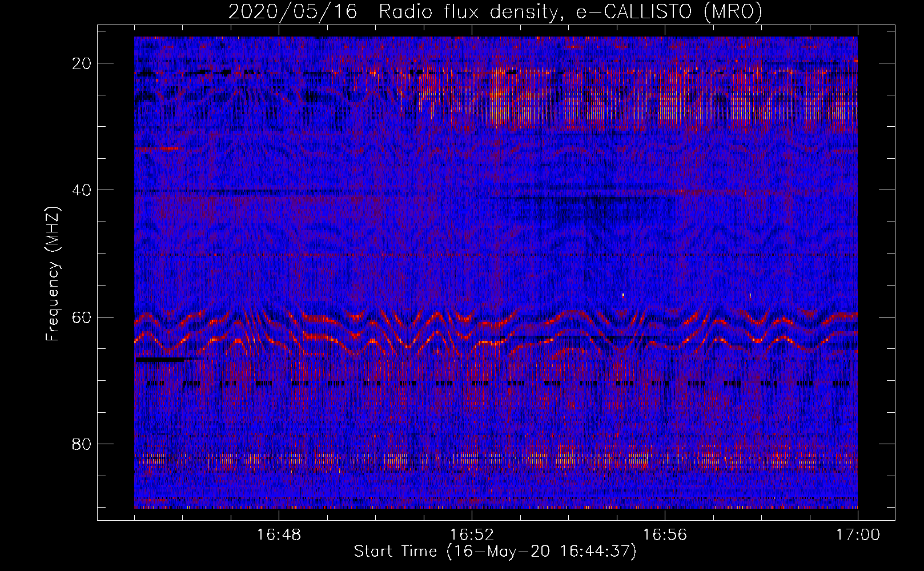
Task: Click the frequency tick label '80'
Action: [x=82, y=444]
